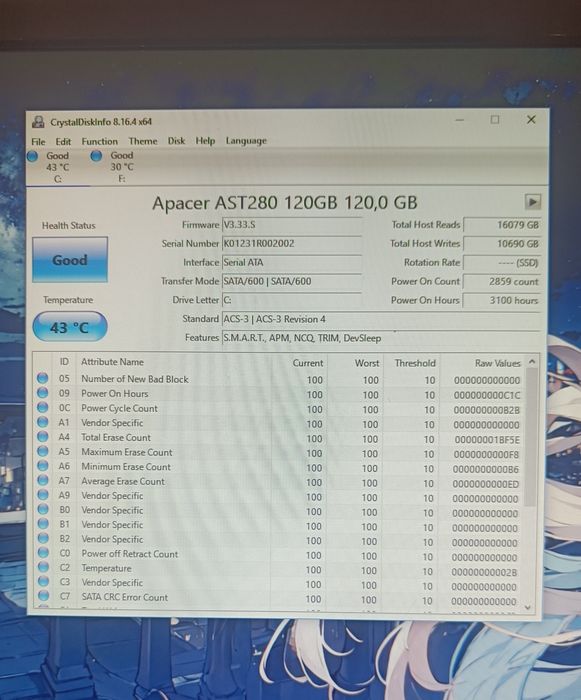Click the status icon for Power off Retract Count
This screenshot has width=581, height=700.
click(43, 553)
